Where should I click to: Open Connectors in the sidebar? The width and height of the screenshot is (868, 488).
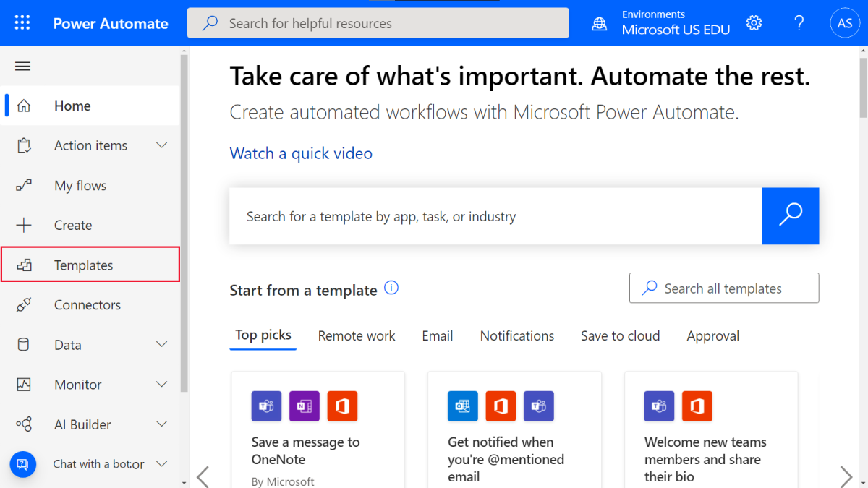pyautogui.click(x=90, y=305)
